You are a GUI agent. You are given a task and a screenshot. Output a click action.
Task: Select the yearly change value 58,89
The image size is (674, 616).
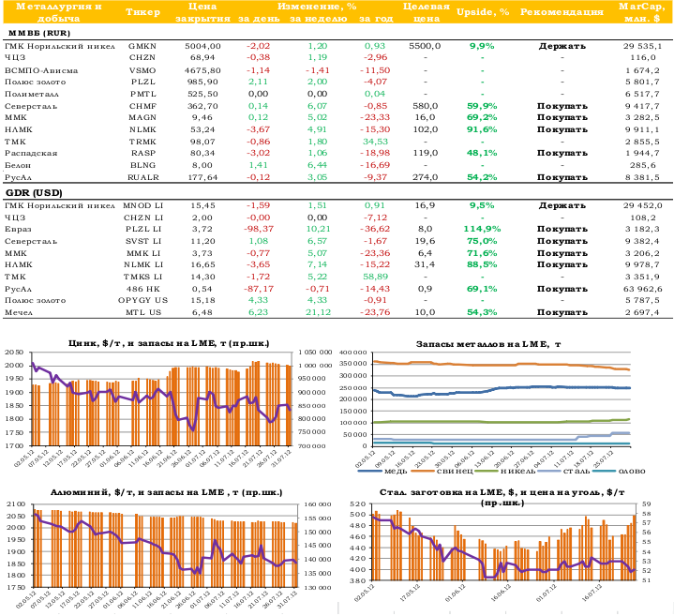click(x=376, y=277)
